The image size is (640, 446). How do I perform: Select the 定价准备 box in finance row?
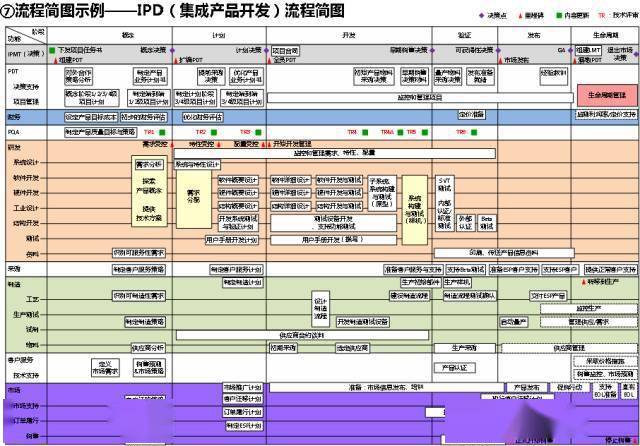(471, 115)
